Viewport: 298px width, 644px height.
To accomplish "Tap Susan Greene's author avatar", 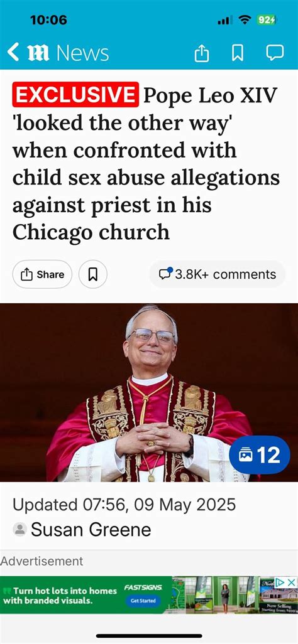I will coord(19,529).
